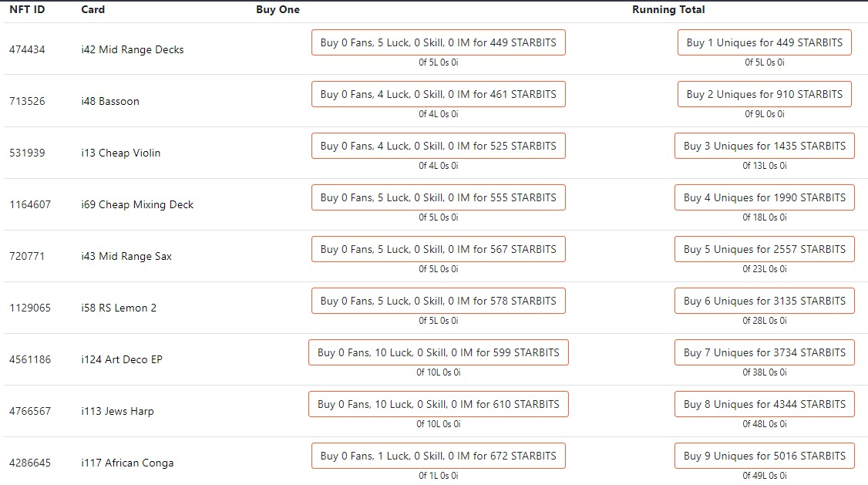The image size is (868, 485).
Task: Click Buy 9 Uniques for 5016 STARBITS
Action: click(765, 456)
